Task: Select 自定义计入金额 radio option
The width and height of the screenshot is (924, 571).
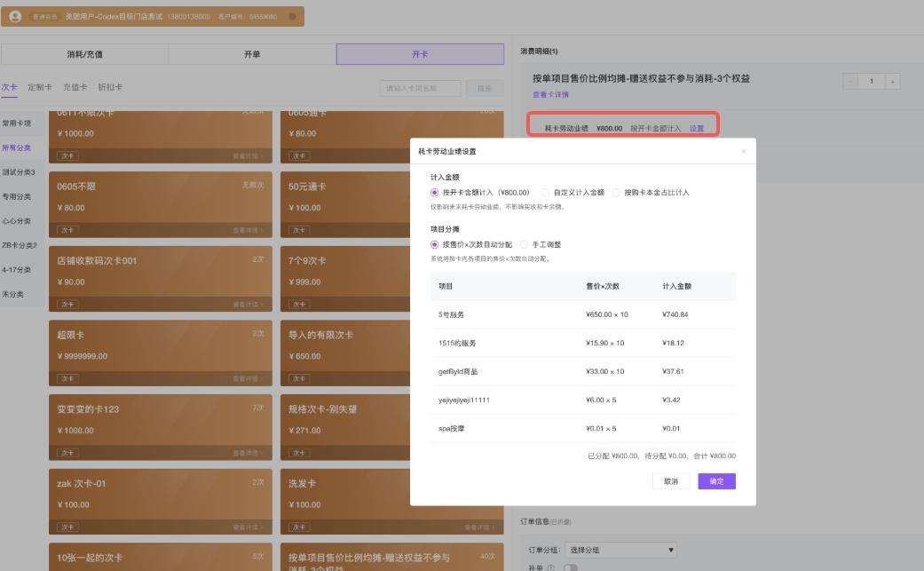Action: [x=546, y=193]
